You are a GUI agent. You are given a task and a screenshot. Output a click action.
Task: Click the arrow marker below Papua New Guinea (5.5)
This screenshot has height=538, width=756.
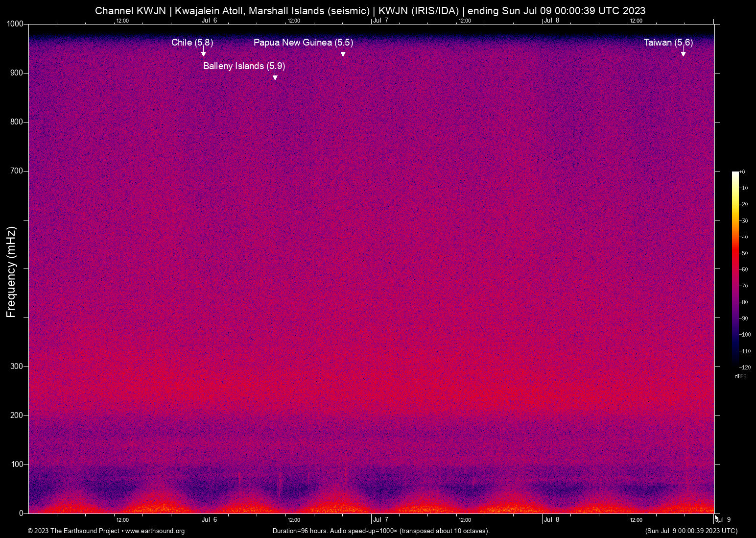click(x=343, y=53)
